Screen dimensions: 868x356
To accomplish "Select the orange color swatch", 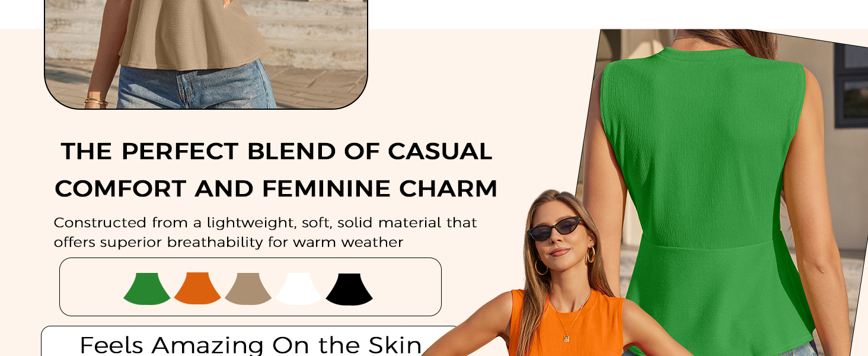I will point(197,288).
